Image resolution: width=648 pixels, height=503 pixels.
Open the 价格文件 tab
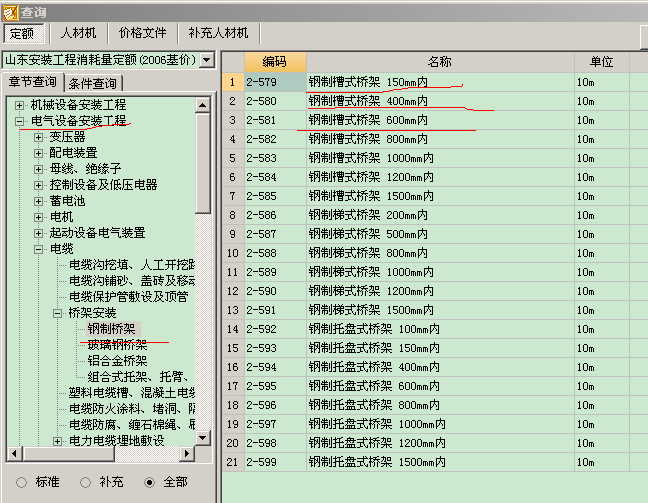click(143, 33)
